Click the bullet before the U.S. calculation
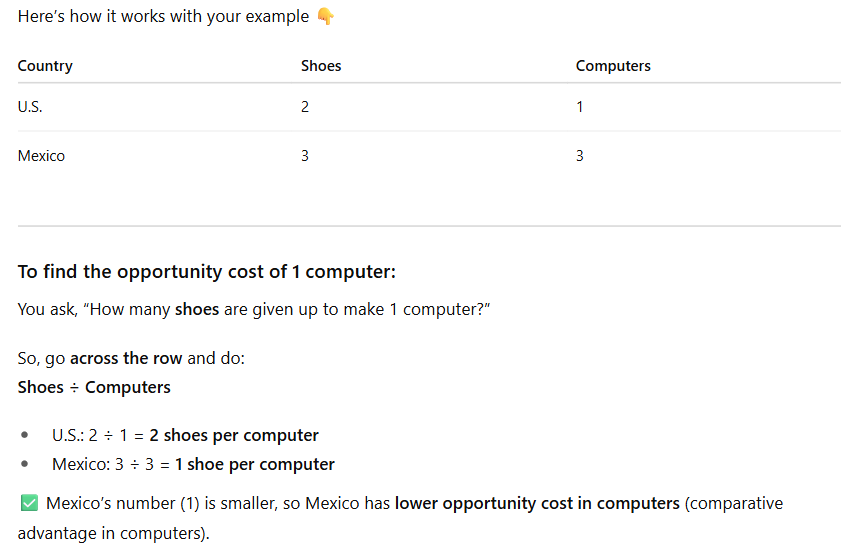This screenshot has height=556, width=841. (x=25, y=436)
